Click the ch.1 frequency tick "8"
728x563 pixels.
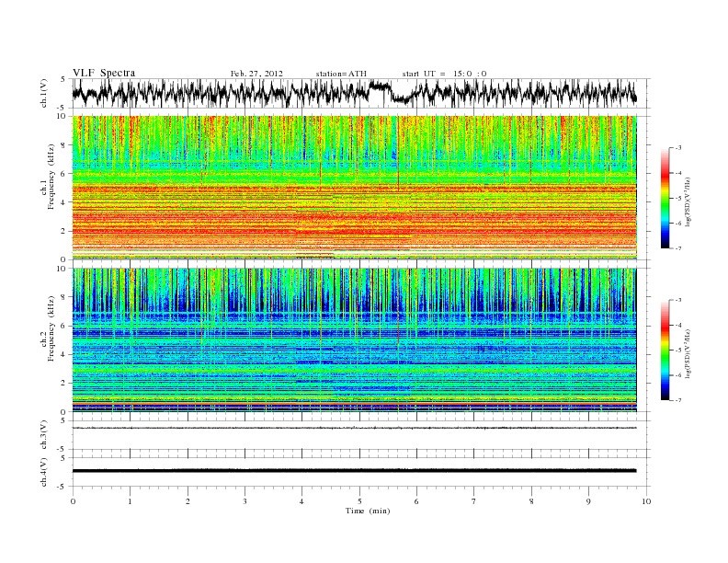tap(64, 145)
